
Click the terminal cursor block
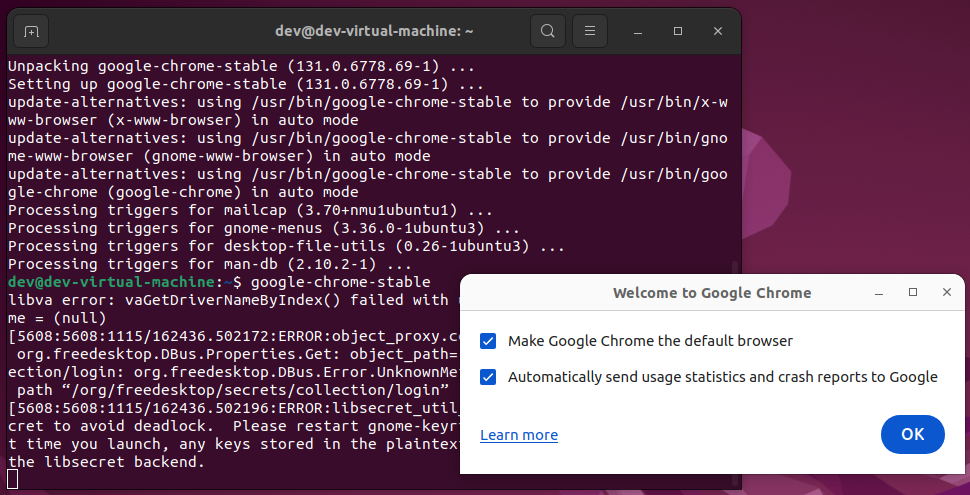(x=12, y=479)
